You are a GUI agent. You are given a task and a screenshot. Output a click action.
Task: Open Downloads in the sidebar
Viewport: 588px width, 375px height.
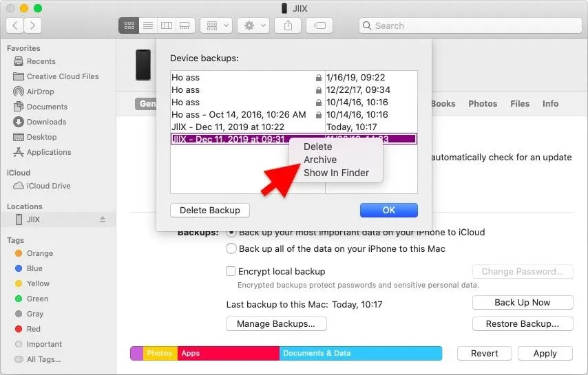(x=40, y=122)
